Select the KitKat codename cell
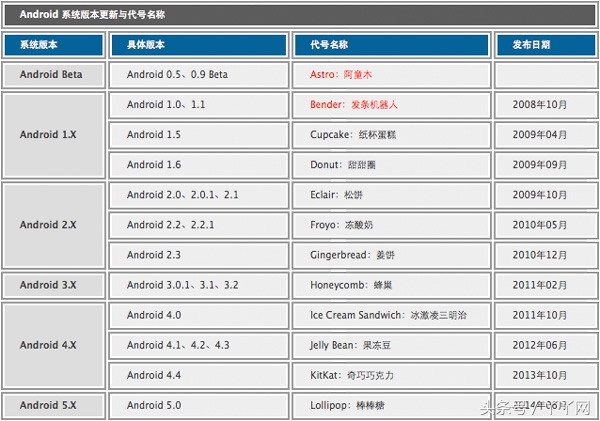This screenshot has height=421, width=600. [391, 375]
